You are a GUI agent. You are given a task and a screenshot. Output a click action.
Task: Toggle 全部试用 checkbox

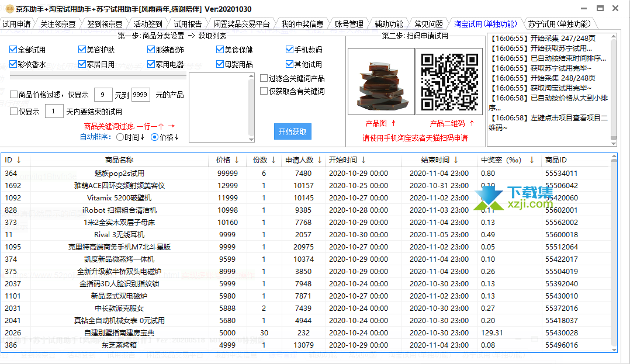[13, 50]
